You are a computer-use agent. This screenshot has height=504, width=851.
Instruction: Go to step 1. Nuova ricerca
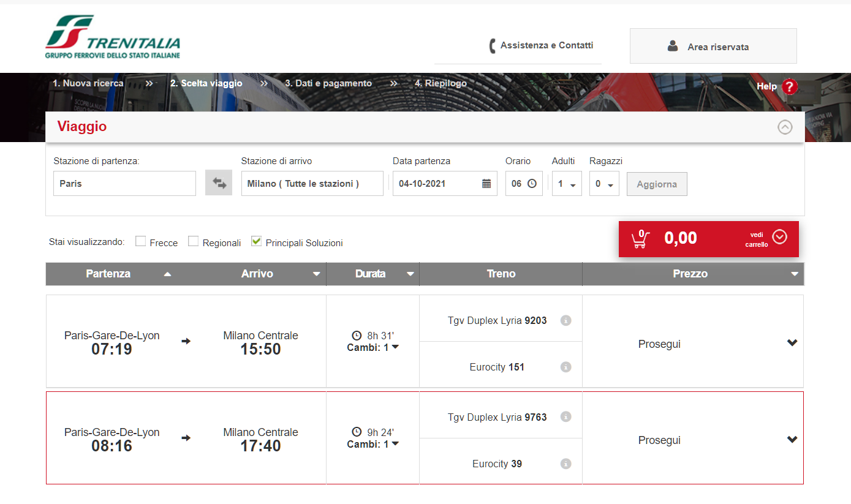point(88,83)
